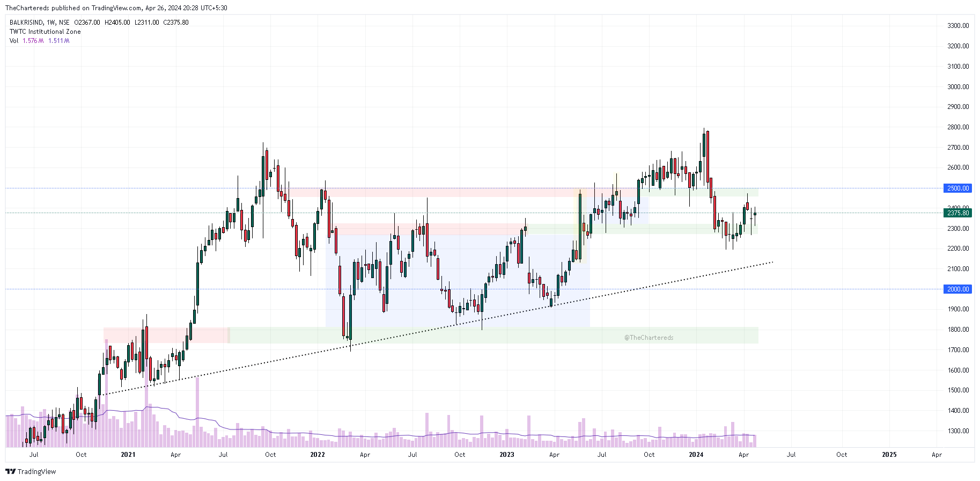Click the 2700.00 price axis label
Screen dimensions: 980x481
(958, 148)
